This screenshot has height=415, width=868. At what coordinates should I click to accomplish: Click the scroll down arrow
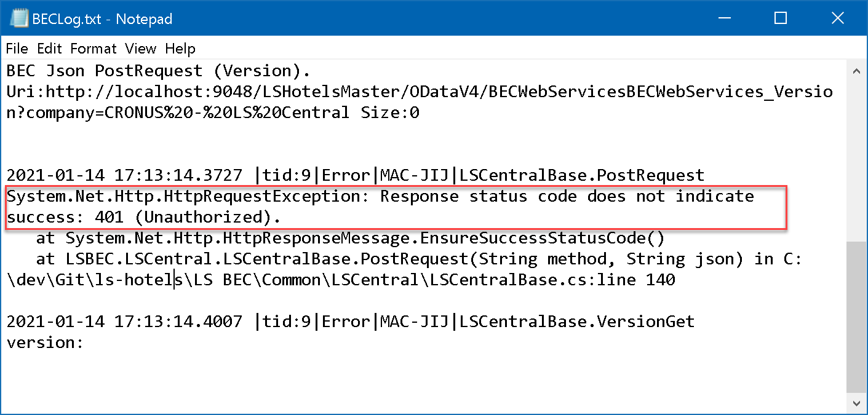coord(854,403)
